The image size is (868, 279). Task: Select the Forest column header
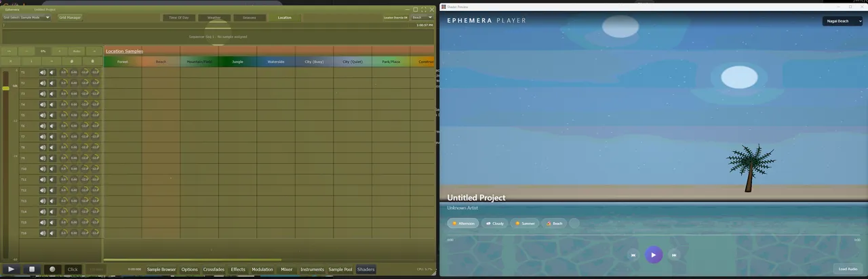123,62
